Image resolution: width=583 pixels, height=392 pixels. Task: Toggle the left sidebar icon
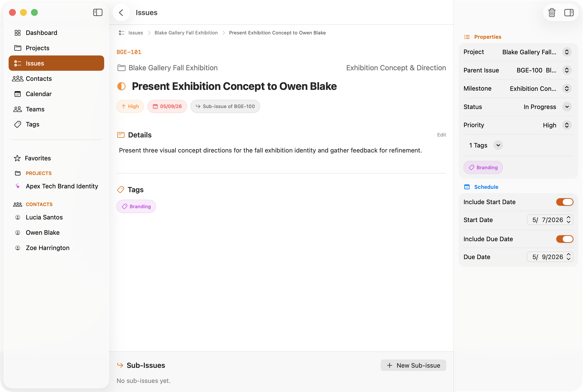(98, 12)
